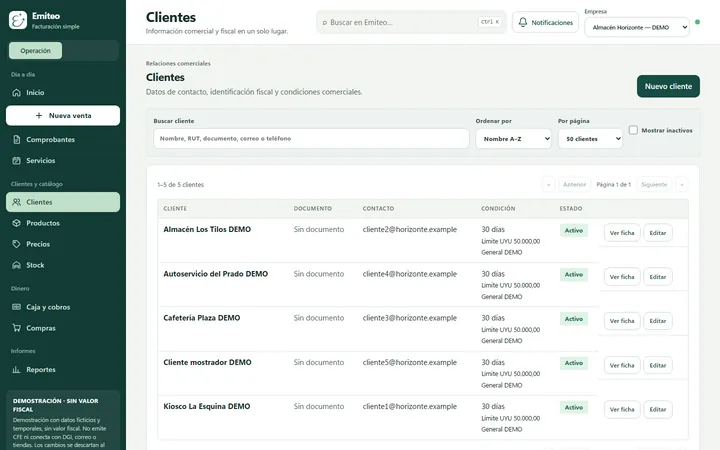The image size is (720, 450).
Task: Click email cliente5@horizonte.example
Action: tap(410, 362)
